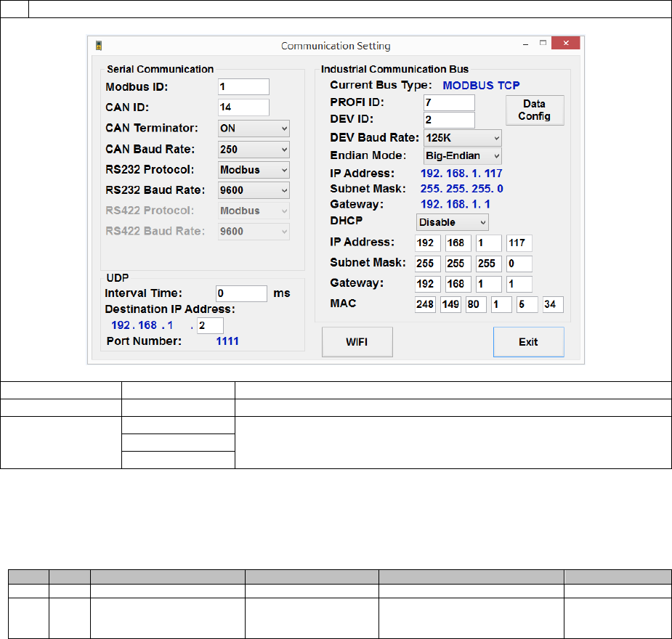Click the app icon in title bar
Image resolution: width=672 pixels, height=639 pixels.
tap(99, 46)
